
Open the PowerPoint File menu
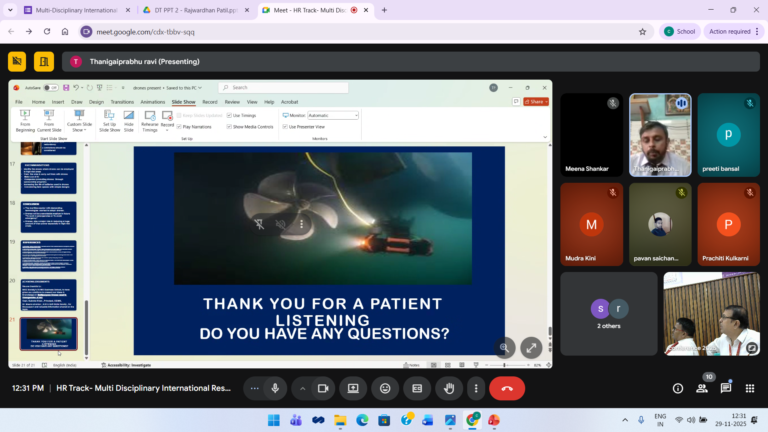(19, 102)
